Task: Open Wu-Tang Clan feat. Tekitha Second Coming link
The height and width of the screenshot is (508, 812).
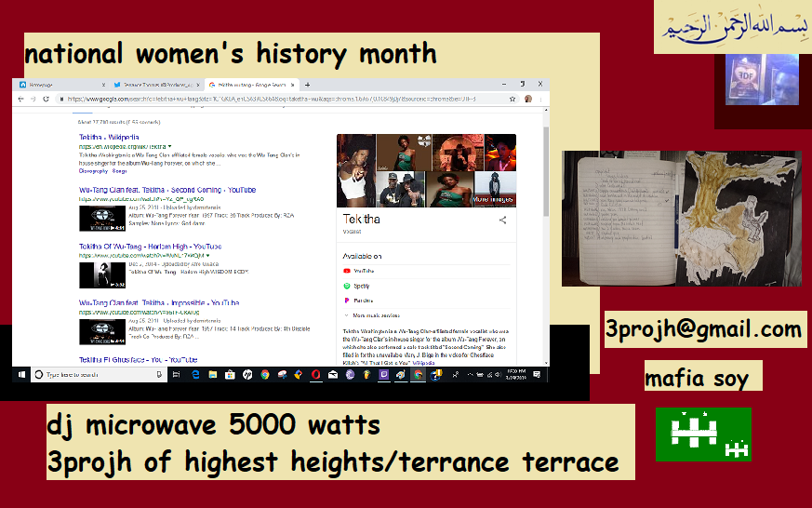Action: coord(167,190)
